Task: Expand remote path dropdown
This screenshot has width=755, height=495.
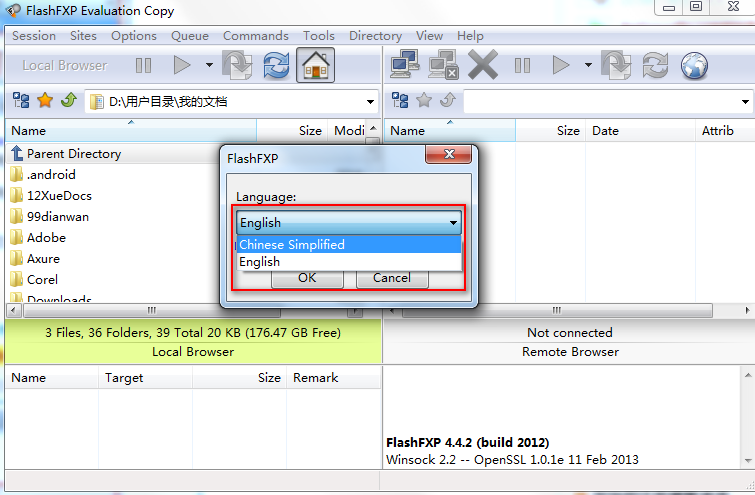Action: (x=745, y=102)
